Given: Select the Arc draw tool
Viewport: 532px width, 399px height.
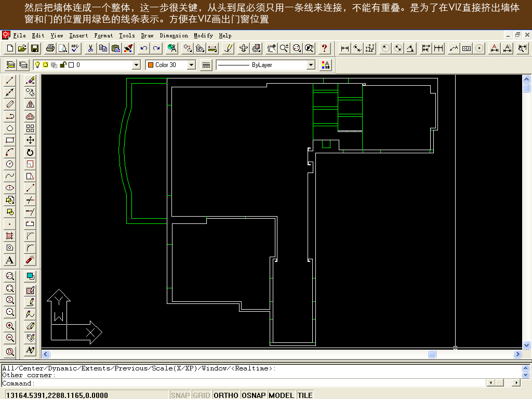Looking at the screenshot, I should (x=10, y=152).
